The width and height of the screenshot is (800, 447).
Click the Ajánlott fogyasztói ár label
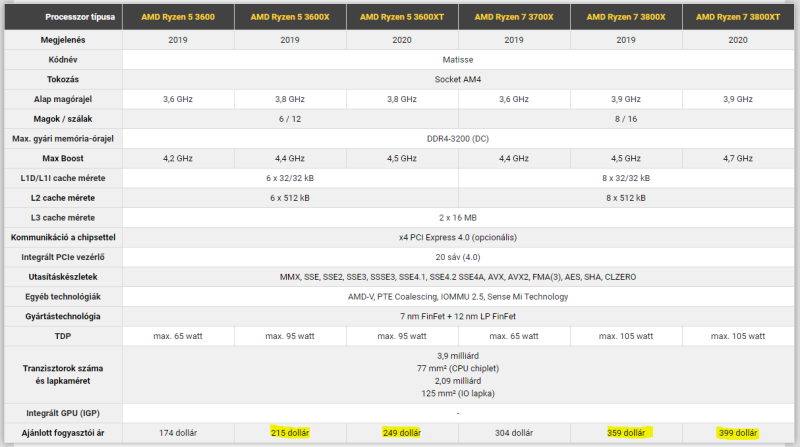click(x=63, y=433)
